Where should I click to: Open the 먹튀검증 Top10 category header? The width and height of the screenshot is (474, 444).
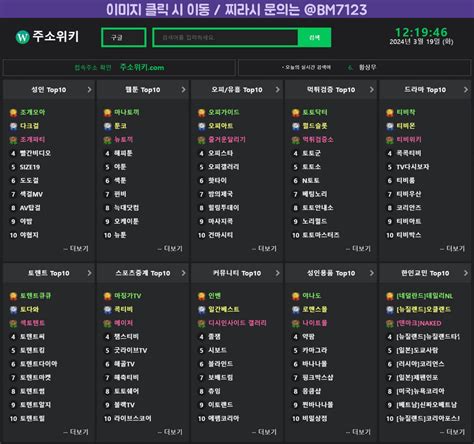point(331,90)
